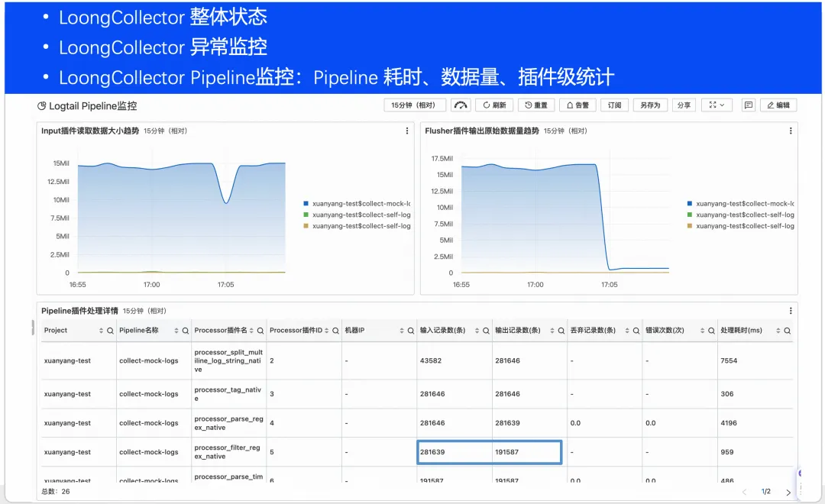Search within the 处理耗时(ms) column

(787, 331)
